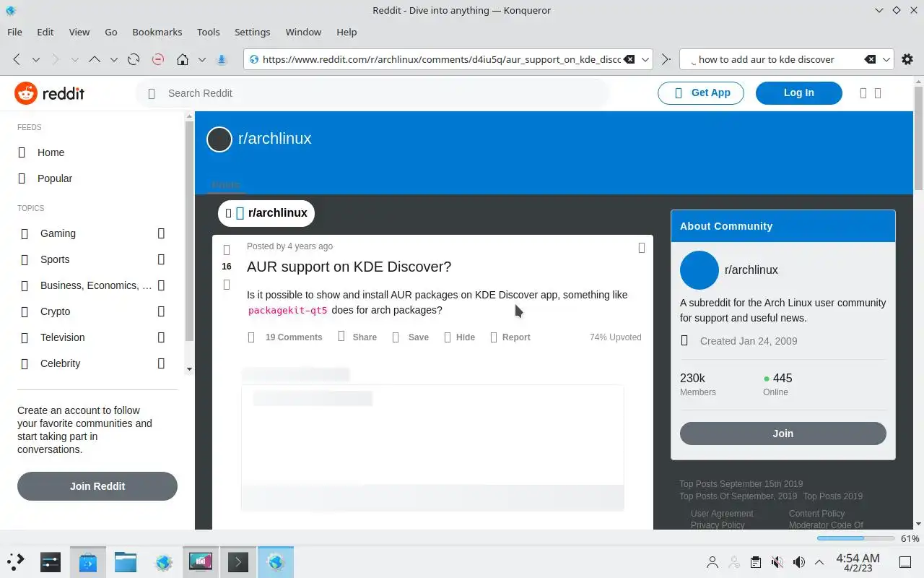Open the View menu
Screen dimensions: 924x578
79,32
